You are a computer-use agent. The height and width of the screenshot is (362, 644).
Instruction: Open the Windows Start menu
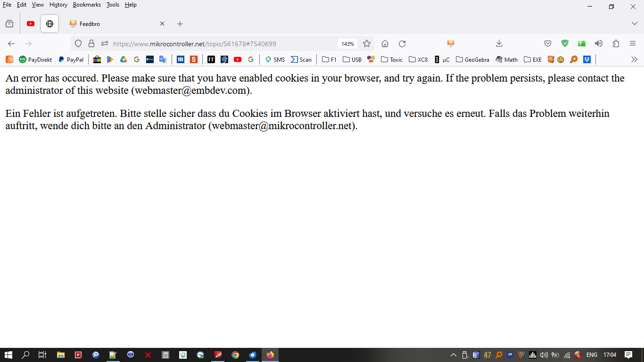[x=8, y=355]
